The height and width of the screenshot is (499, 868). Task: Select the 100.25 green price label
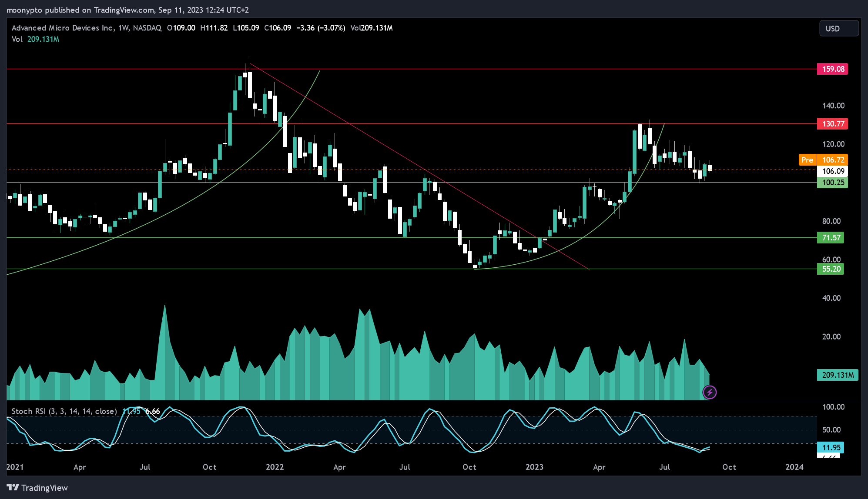pos(833,183)
